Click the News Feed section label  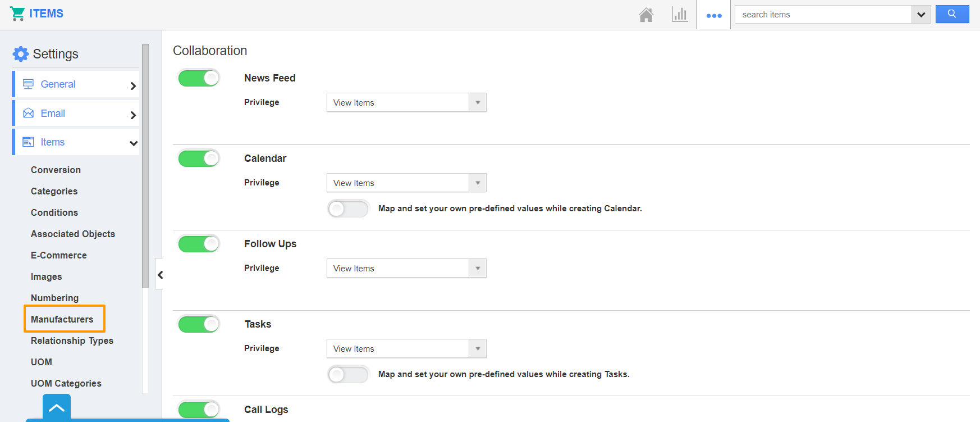click(270, 78)
